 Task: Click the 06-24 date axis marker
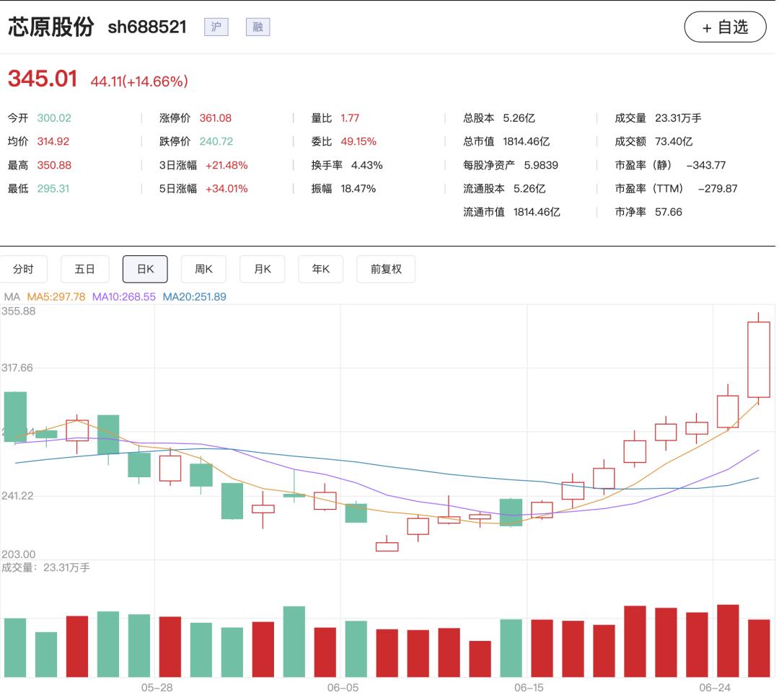pos(715,688)
